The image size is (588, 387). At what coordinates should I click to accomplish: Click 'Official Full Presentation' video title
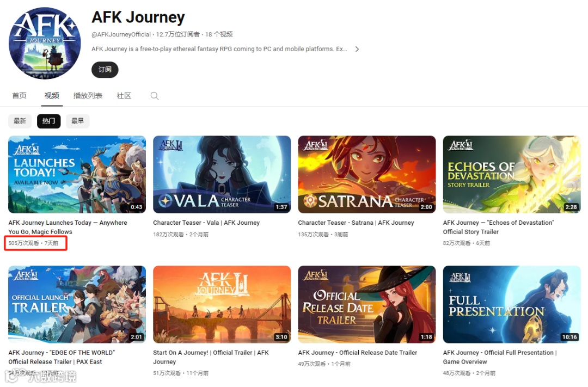pyautogui.click(x=500, y=358)
